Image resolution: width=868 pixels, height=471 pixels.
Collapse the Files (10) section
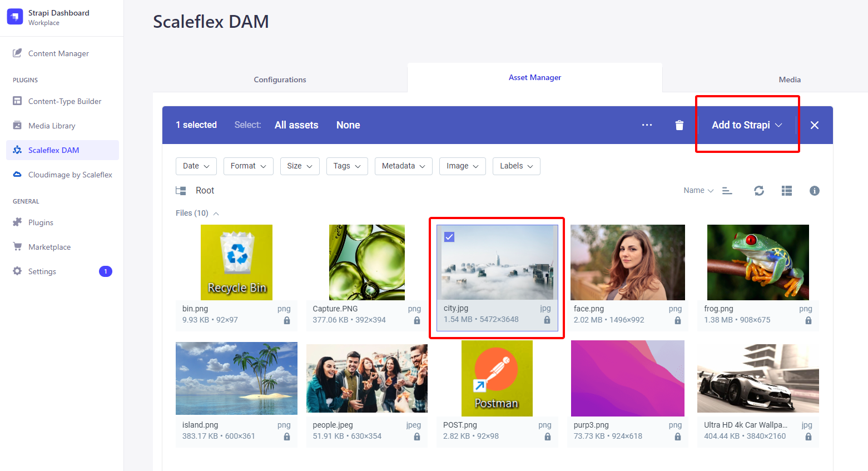pos(197,214)
